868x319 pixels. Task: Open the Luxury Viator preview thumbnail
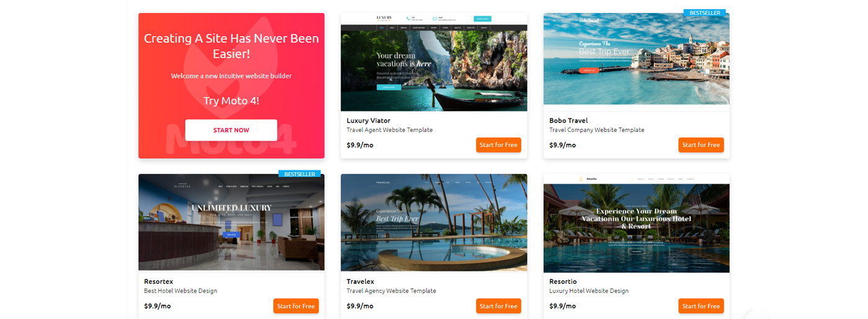point(434,62)
